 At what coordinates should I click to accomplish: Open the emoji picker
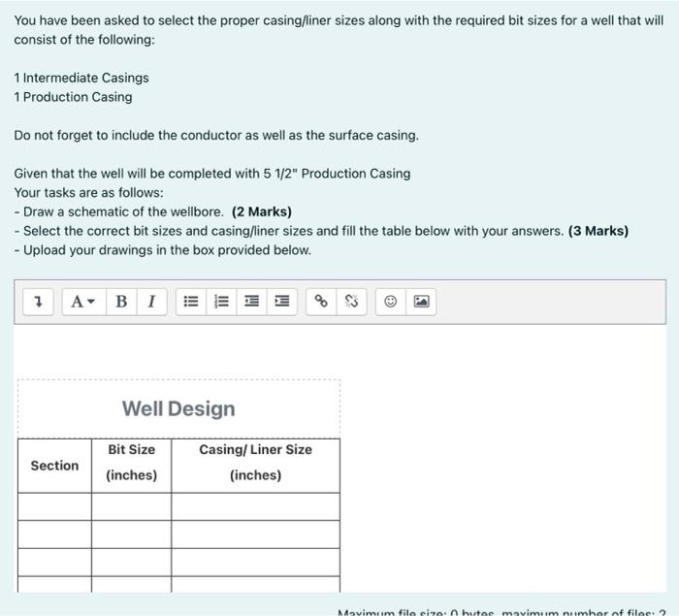point(391,302)
